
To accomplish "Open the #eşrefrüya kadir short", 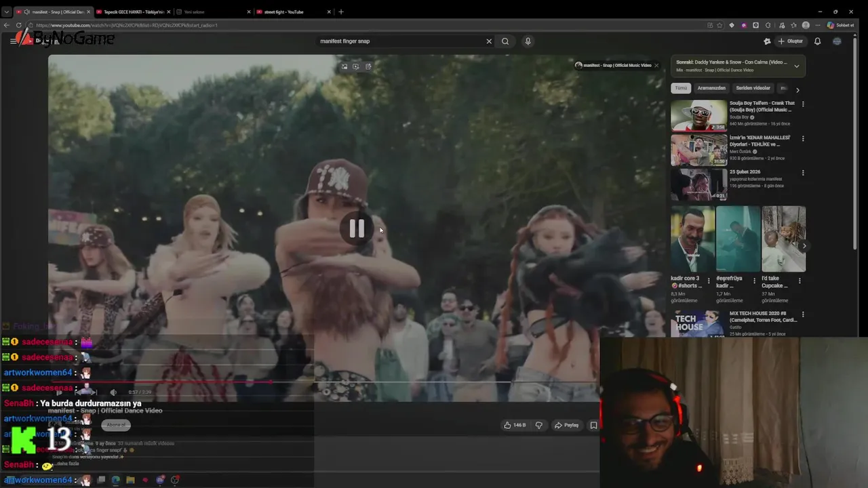I will pos(738,239).
